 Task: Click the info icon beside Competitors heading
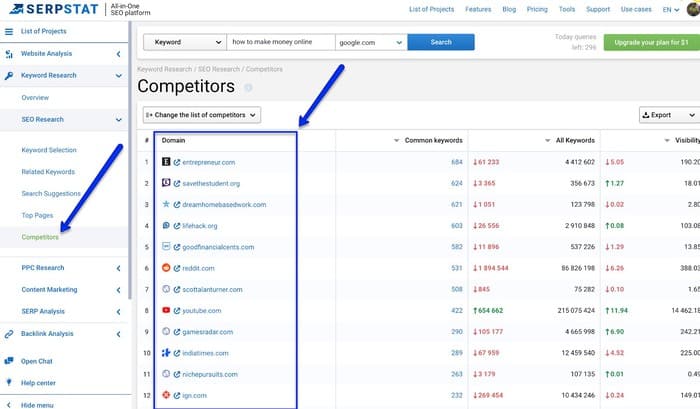(x=248, y=88)
